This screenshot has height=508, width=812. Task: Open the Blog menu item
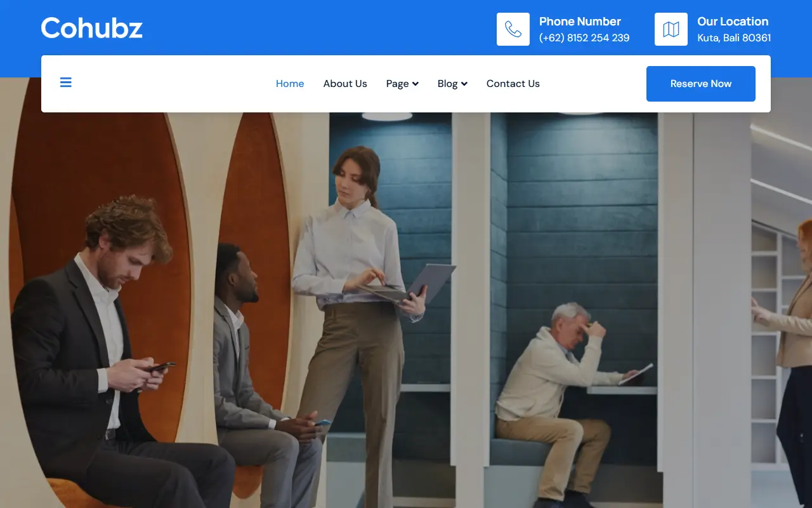click(x=447, y=84)
